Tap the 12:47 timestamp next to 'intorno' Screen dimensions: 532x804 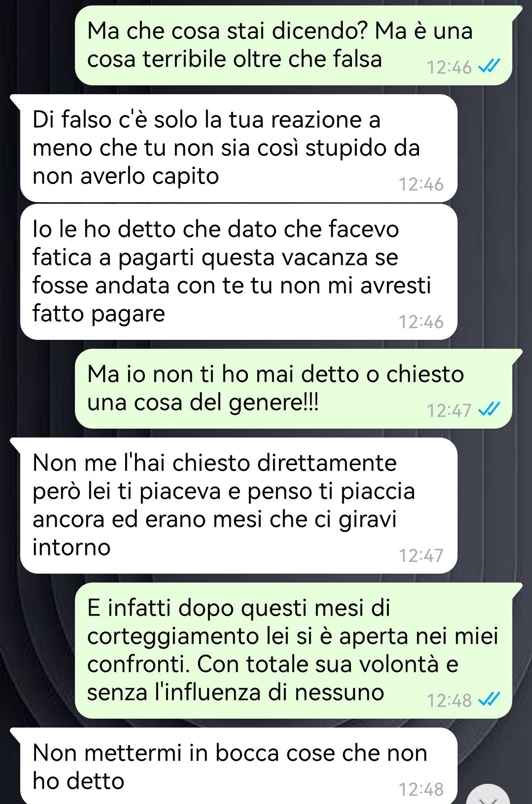click(421, 556)
